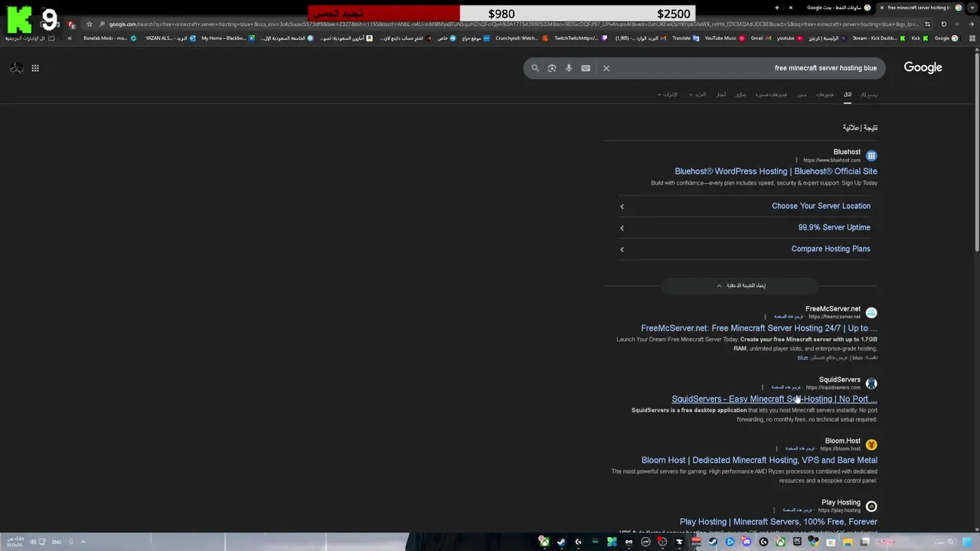980x551 pixels.
Task: Reload the page in browser toolbar
Action: click(943, 24)
